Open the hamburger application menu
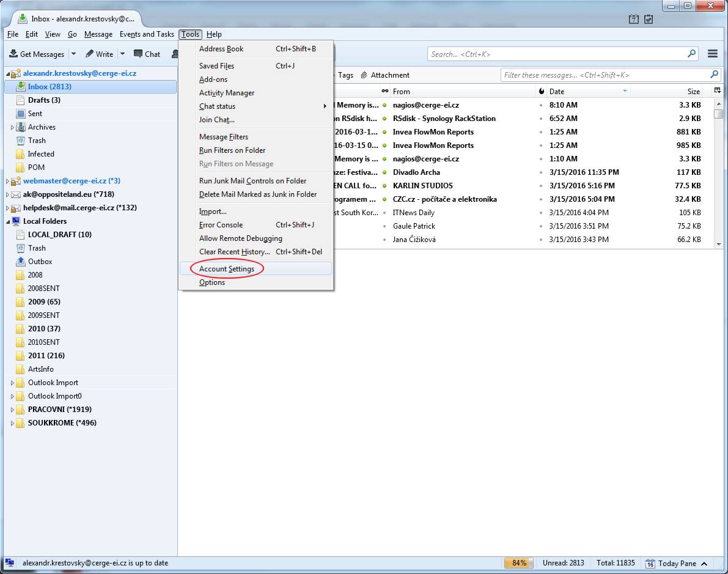 point(712,54)
